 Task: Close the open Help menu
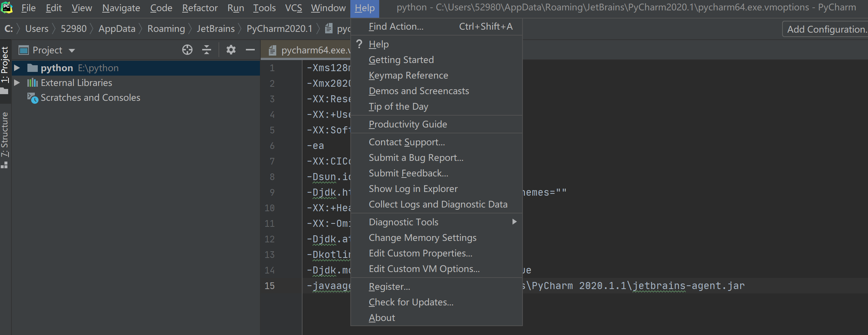(365, 8)
